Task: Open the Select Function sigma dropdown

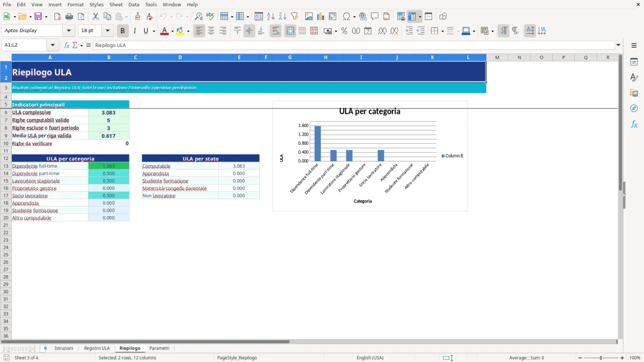Action: tap(82, 45)
